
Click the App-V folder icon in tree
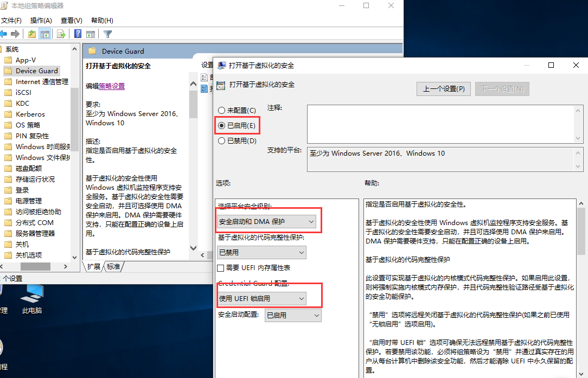click(x=8, y=60)
